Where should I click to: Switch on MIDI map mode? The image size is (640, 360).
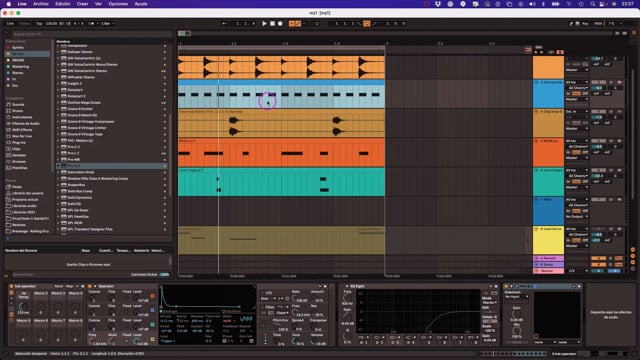(x=598, y=24)
